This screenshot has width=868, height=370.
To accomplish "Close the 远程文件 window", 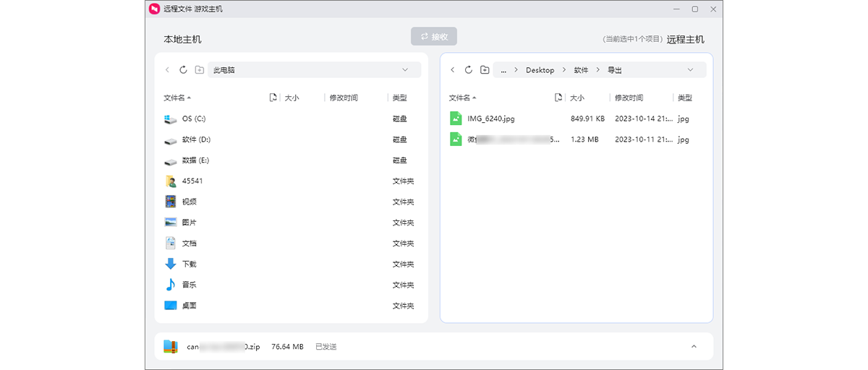I will (713, 9).
